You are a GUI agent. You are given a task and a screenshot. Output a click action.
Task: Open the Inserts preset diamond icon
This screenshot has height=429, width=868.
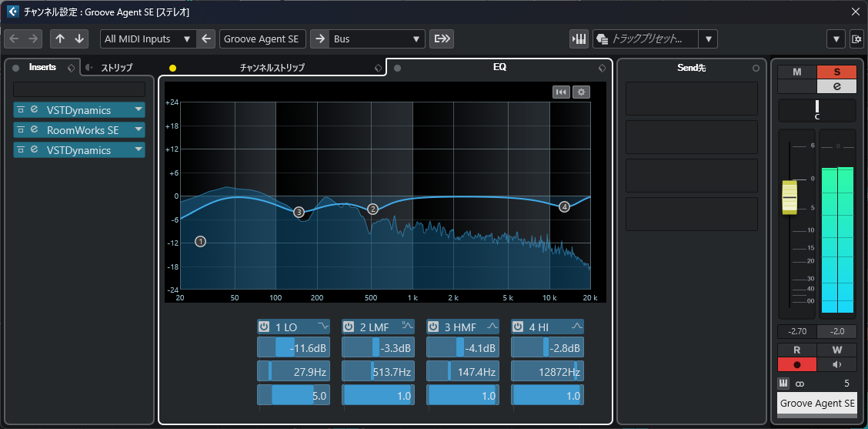[71, 68]
